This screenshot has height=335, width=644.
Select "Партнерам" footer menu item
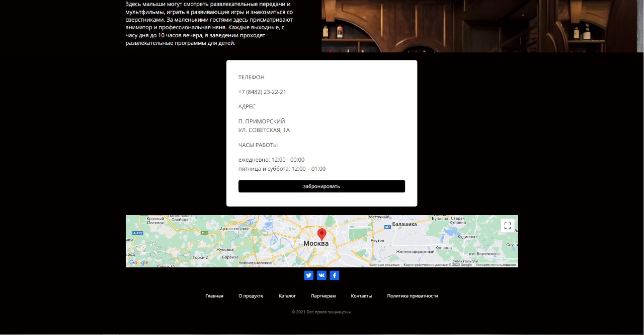(324, 296)
